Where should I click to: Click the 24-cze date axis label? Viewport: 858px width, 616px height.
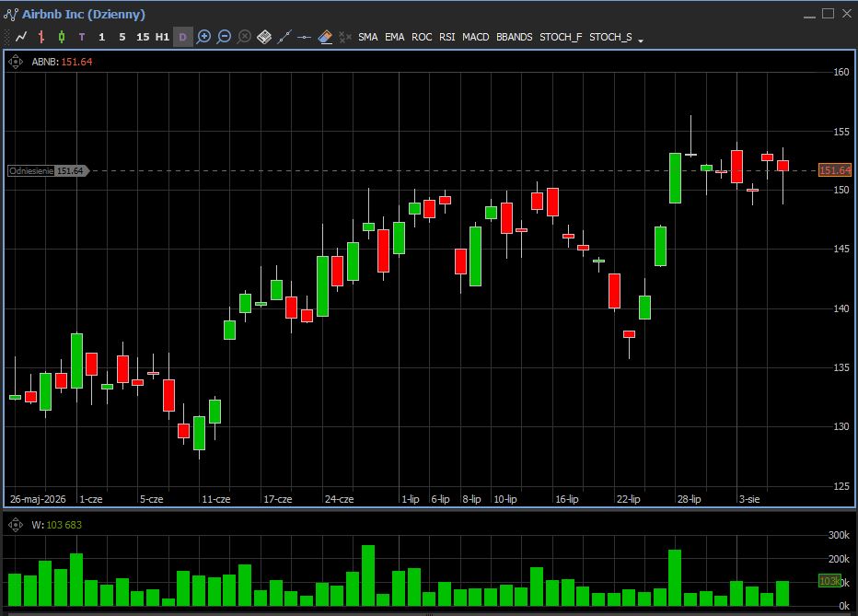pos(340,499)
